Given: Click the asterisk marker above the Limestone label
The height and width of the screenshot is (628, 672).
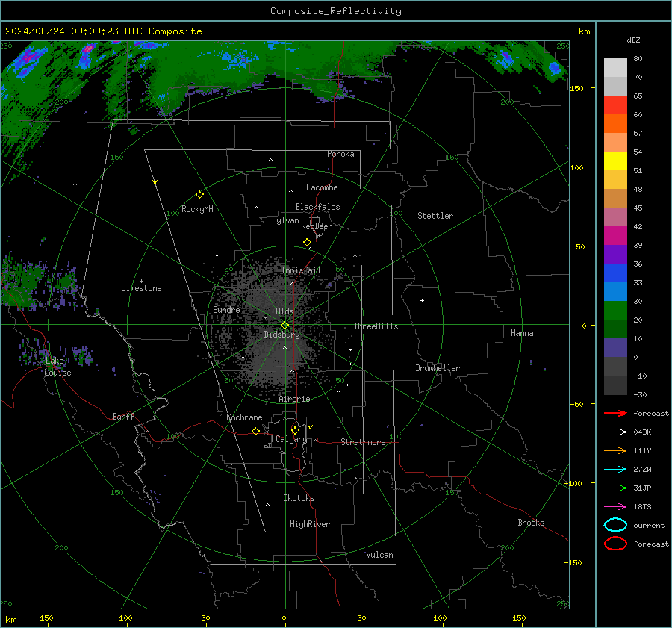Looking at the screenshot, I should (x=141, y=282).
